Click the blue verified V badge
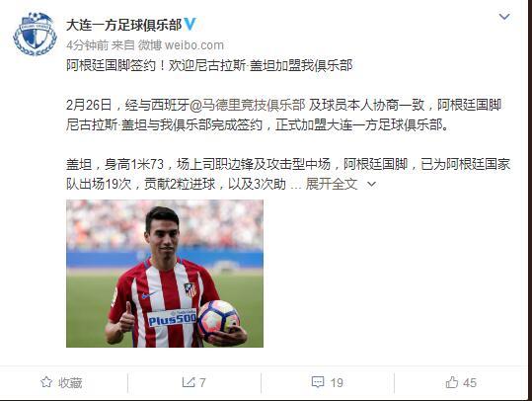Viewport: 532px width, 401px height. (190, 25)
